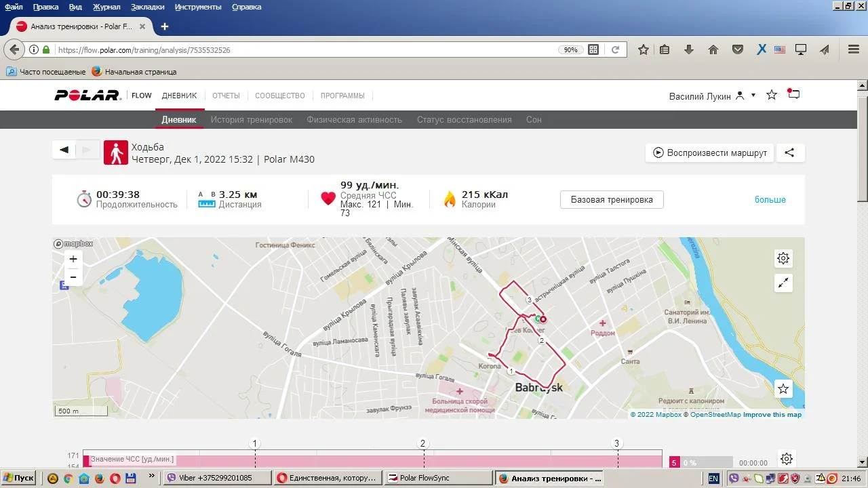
Task: Open the Файл menu
Action: tap(14, 7)
